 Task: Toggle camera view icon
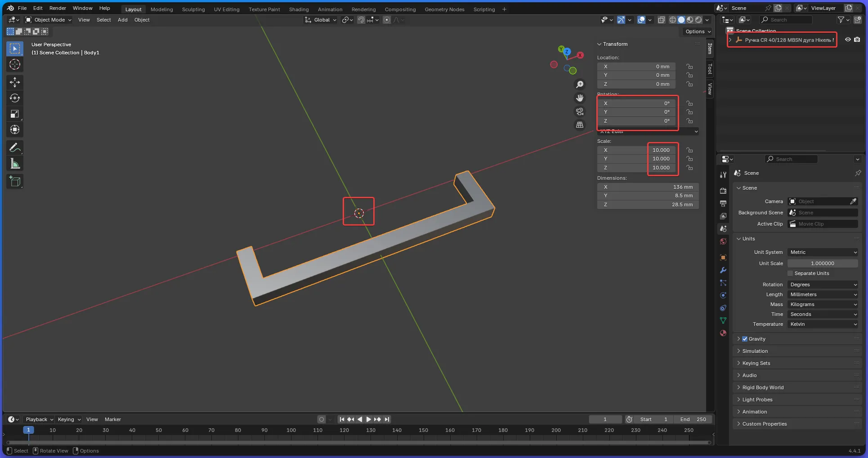tap(580, 111)
